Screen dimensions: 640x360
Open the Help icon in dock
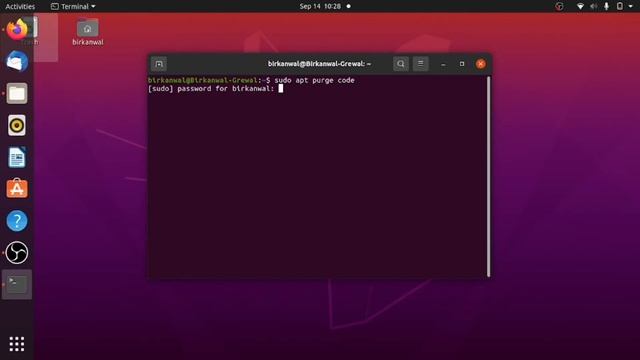click(17, 221)
